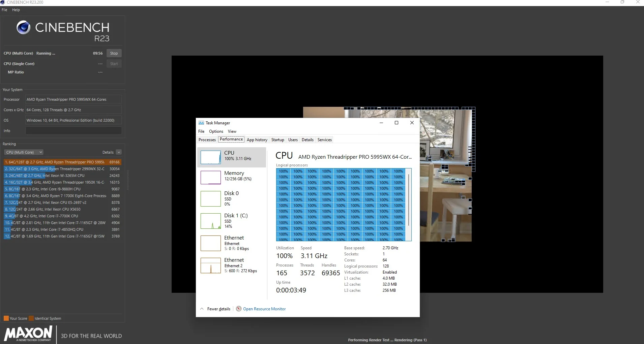Open the Help menu in Cinebench
Screen dimensions: 644x344
tap(16, 10)
